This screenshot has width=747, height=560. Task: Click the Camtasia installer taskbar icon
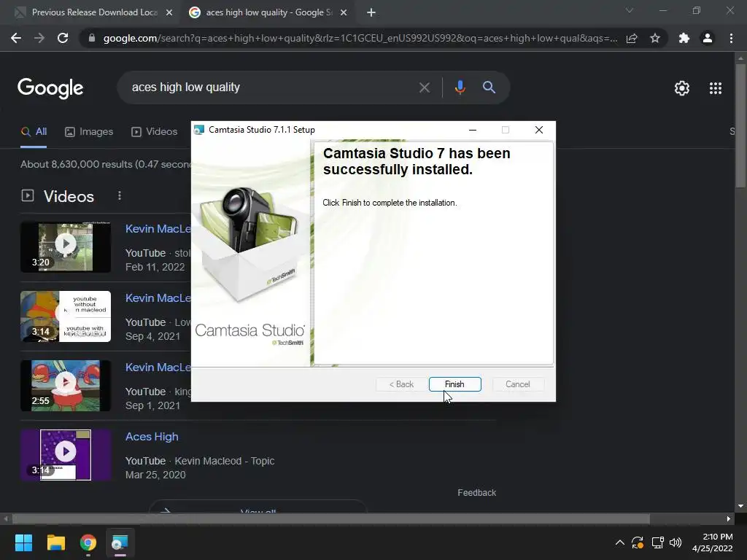click(120, 542)
